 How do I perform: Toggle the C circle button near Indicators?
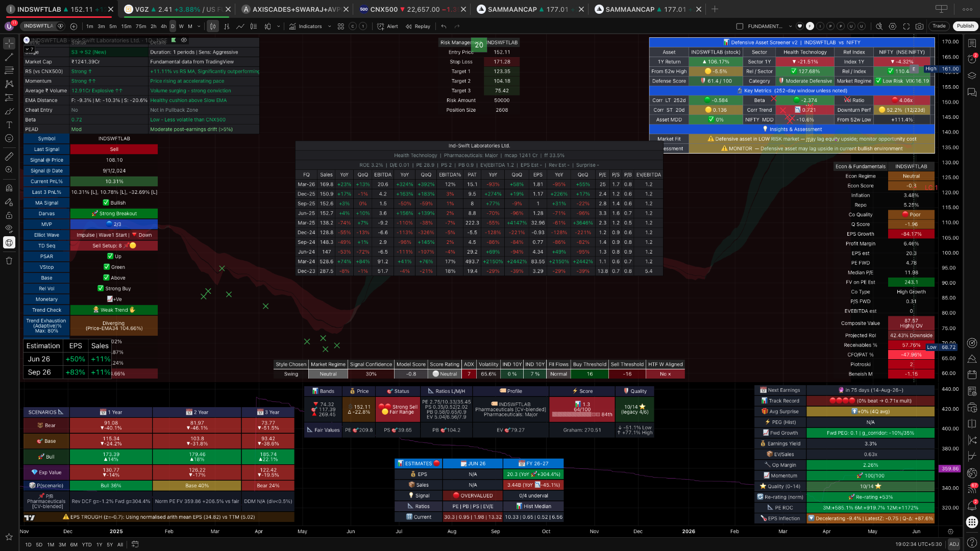(352, 26)
